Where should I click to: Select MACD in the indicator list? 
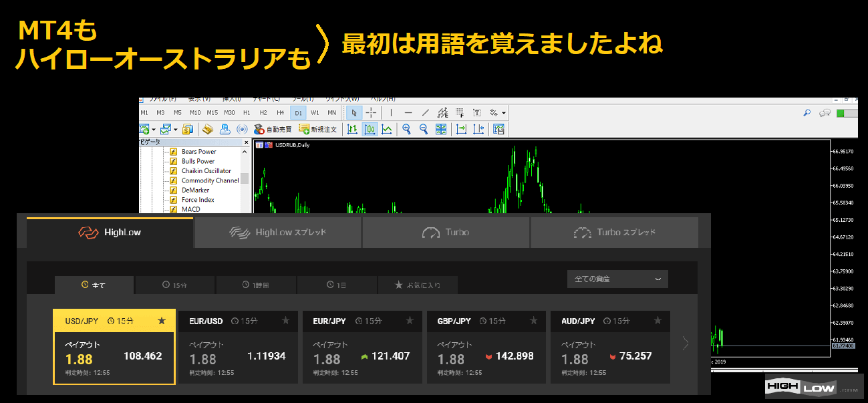(190, 209)
